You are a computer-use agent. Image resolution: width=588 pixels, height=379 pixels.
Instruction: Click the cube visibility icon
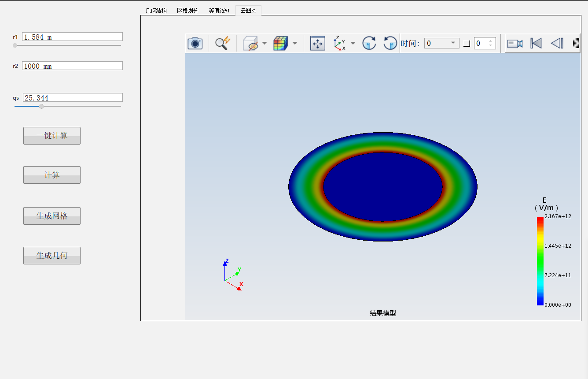(x=251, y=43)
